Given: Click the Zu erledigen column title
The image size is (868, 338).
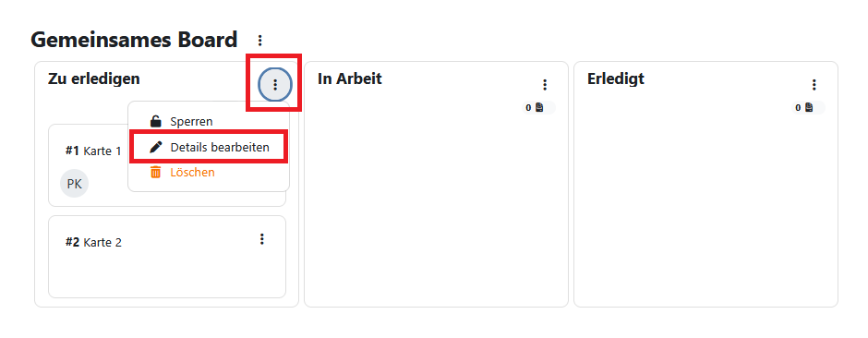Looking at the screenshot, I should pyautogui.click(x=94, y=79).
